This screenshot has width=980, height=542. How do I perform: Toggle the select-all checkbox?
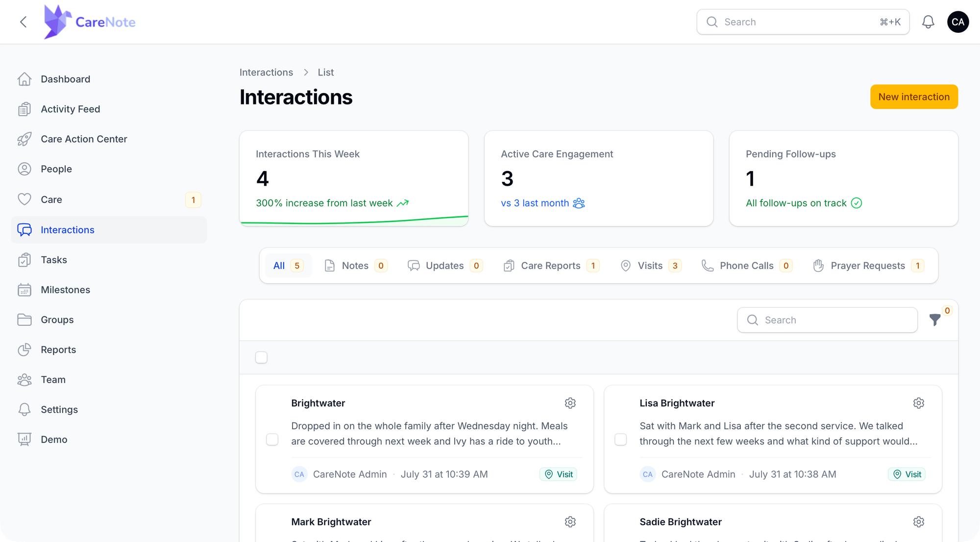(261, 358)
